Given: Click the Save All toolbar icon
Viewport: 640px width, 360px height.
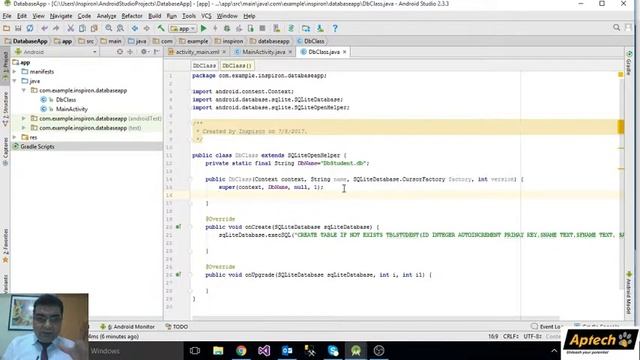Looking at the screenshot, I should point(18,28).
